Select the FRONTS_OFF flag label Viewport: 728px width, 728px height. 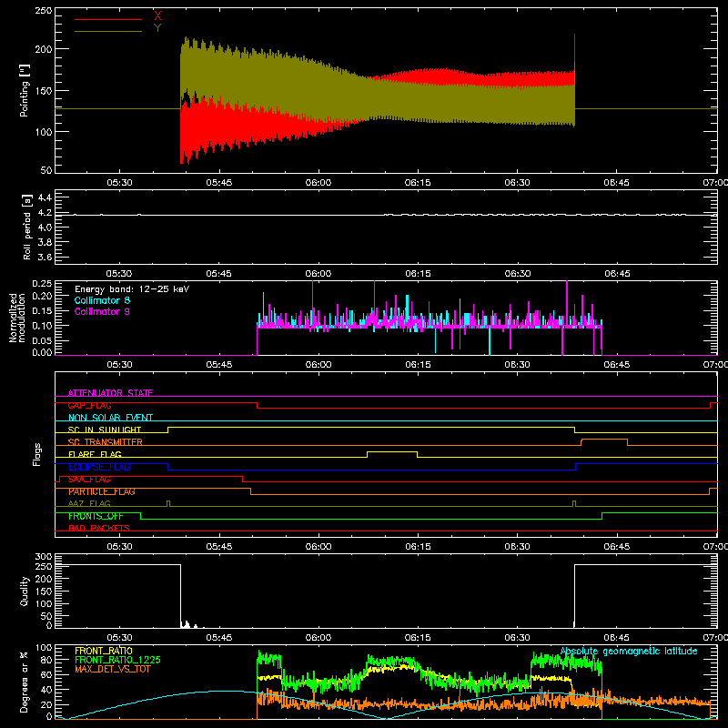click(96, 516)
